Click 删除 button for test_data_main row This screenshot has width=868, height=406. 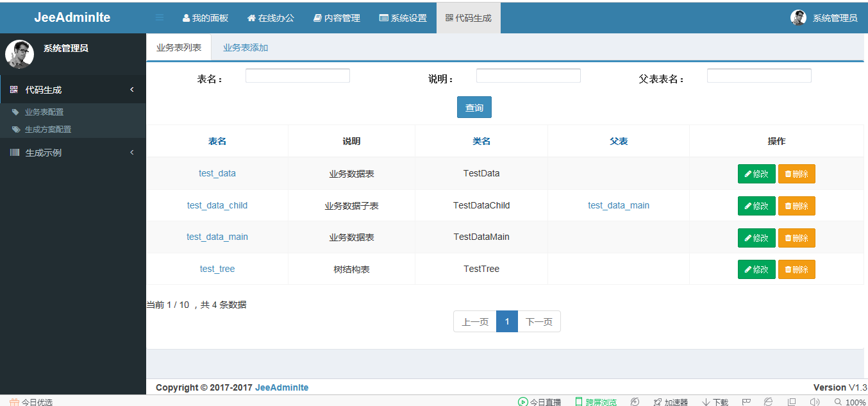coord(797,238)
